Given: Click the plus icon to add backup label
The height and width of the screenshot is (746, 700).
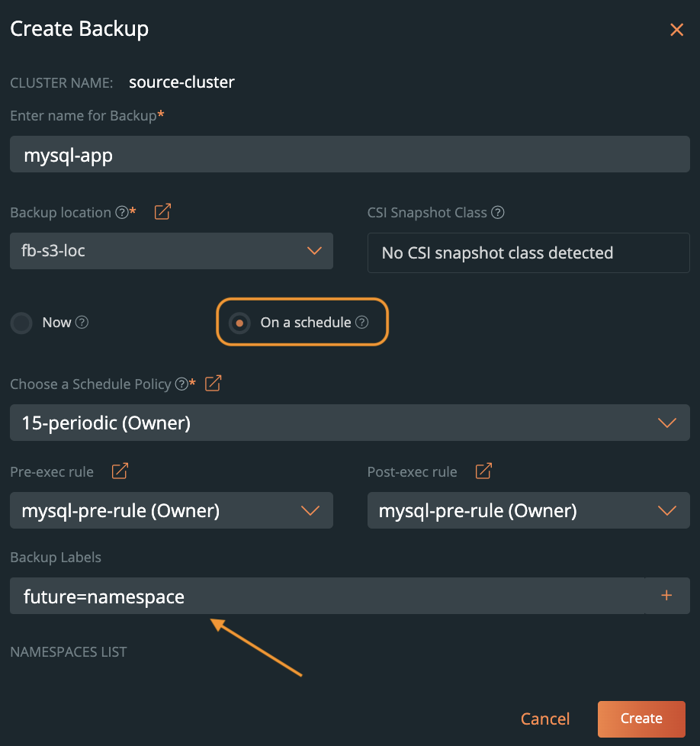Looking at the screenshot, I should click(666, 596).
